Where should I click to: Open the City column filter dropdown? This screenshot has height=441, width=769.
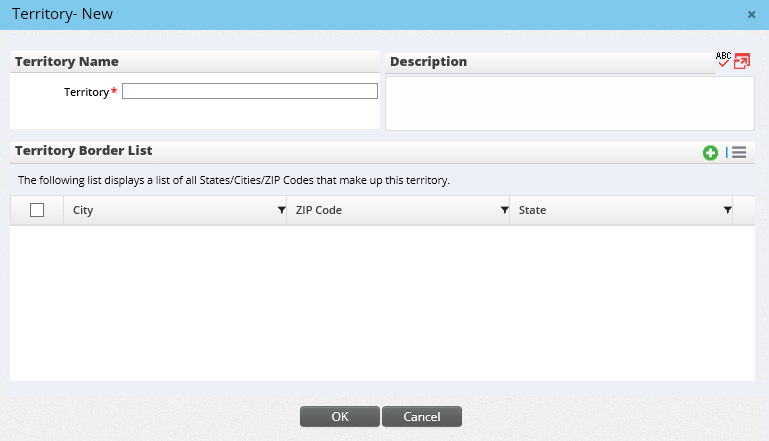279,211
